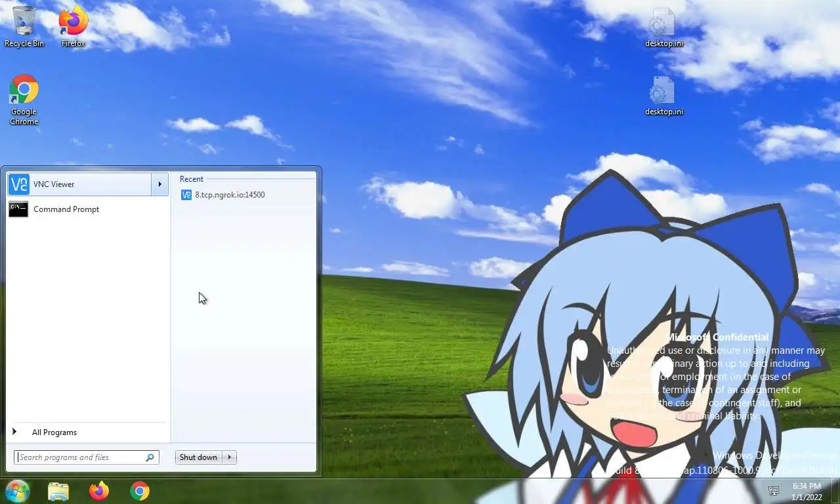Open Firefox from the taskbar
The height and width of the screenshot is (504, 840).
coord(99,491)
